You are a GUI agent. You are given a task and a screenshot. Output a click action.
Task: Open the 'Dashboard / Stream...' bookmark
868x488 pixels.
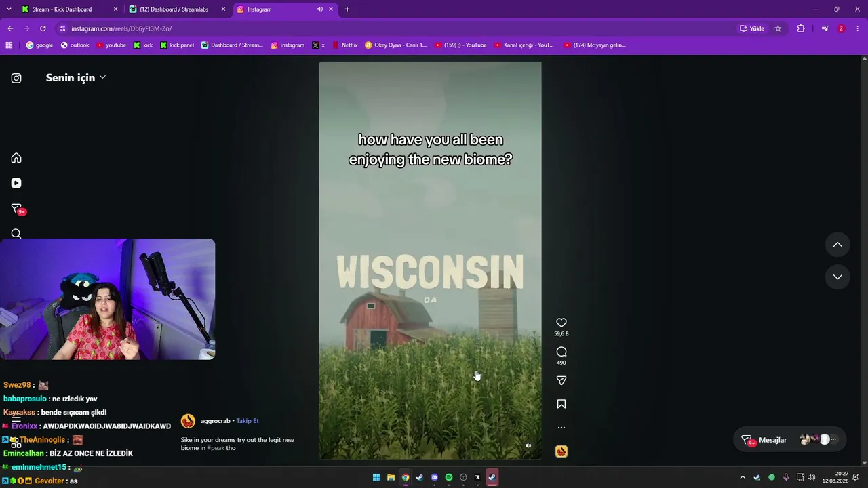(232, 45)
